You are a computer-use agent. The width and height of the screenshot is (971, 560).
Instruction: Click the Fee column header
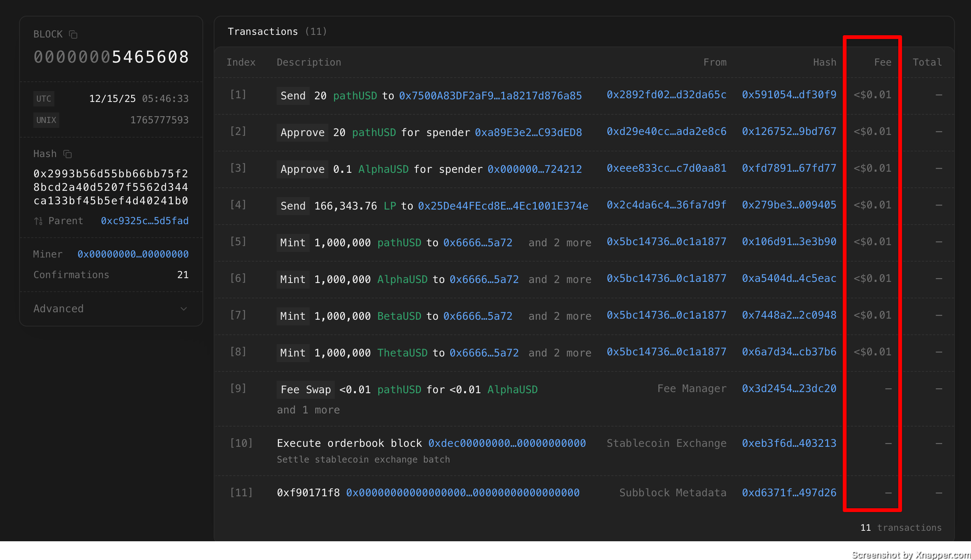(x=882, y=62)
